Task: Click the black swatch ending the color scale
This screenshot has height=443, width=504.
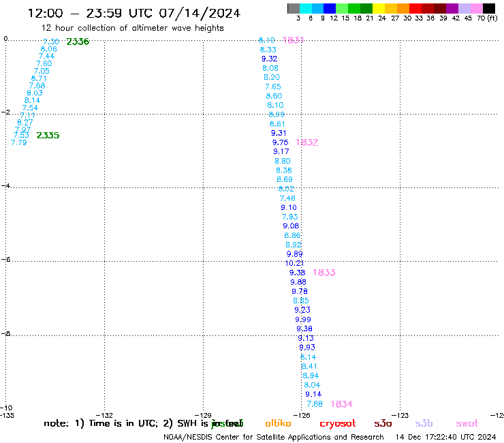Action: coord(489,8)
